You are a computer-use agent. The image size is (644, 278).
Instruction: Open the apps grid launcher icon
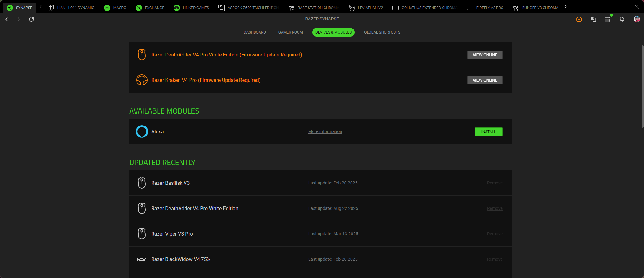[x=608, y=19]
